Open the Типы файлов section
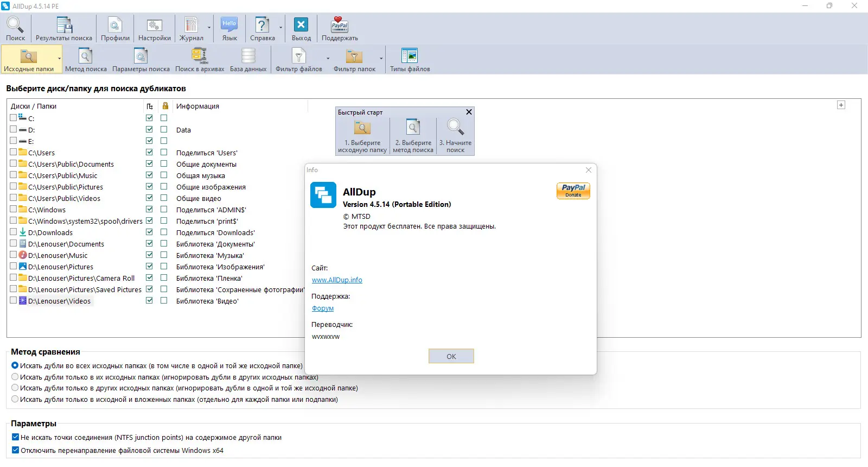 pos(410,59)
